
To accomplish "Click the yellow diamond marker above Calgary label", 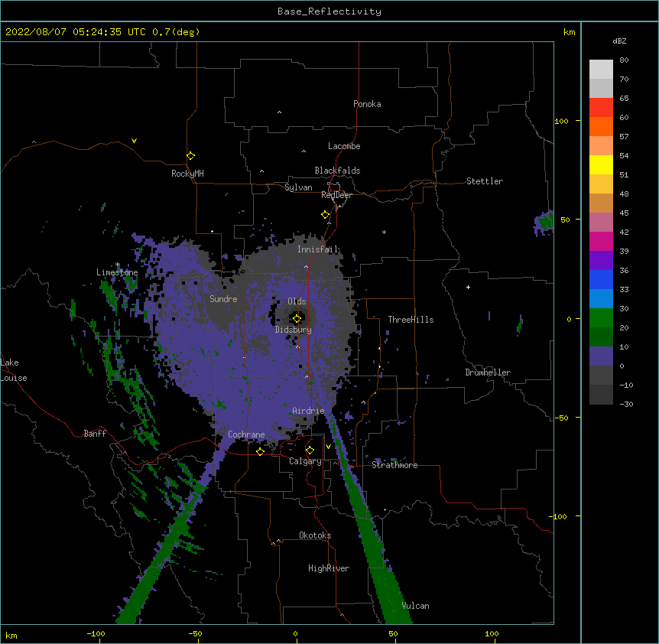I will (310, 450).
